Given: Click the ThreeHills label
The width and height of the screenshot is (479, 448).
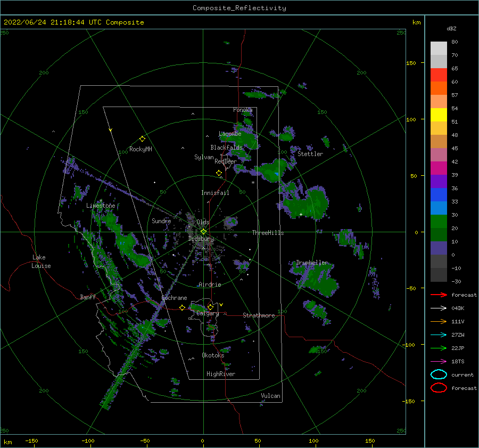Looking at the screenshot, I should pyautogui.click(x=268, y=233).
